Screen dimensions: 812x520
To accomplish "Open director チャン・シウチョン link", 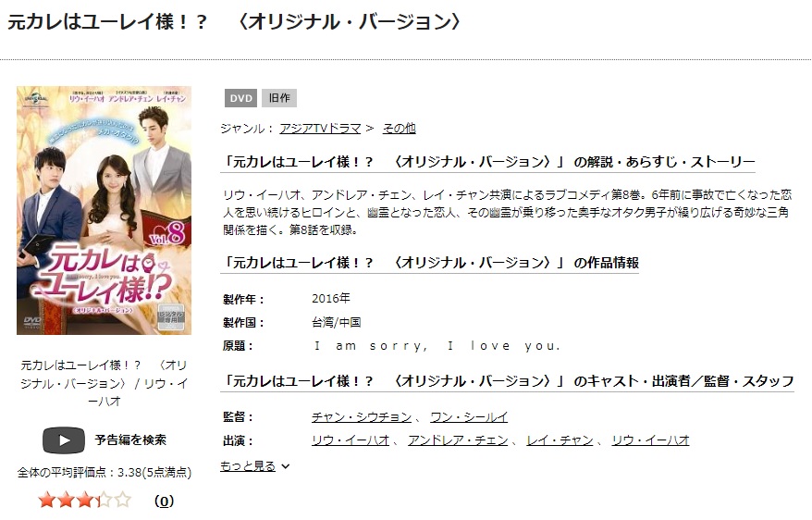I will 362,417.
